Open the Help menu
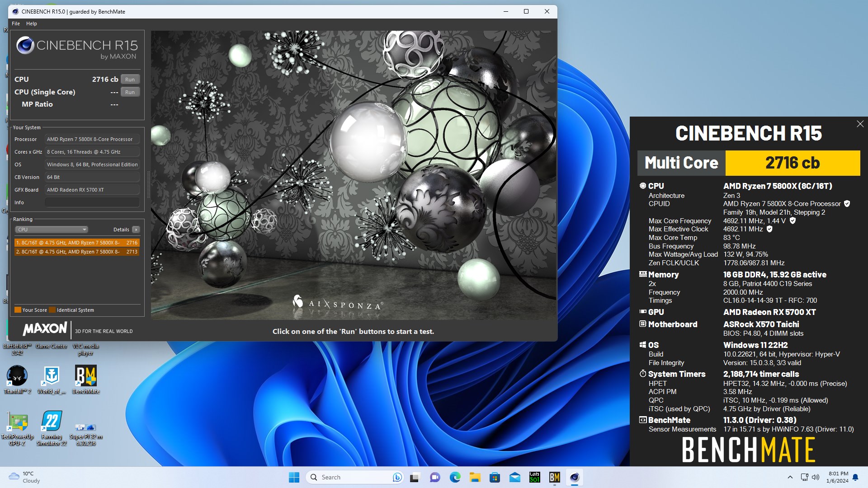This screenshot has width=868, height=488. click(32, 23)
